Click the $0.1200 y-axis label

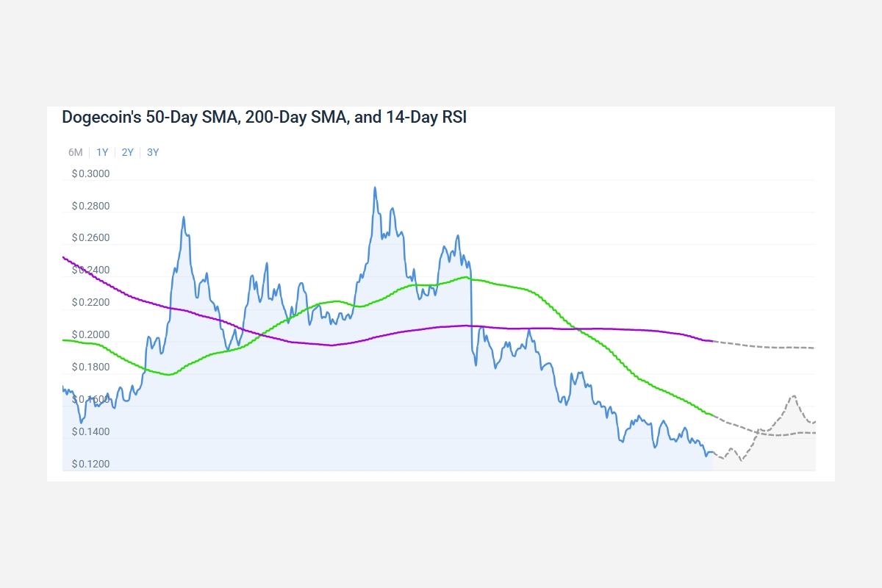(90, 464)
